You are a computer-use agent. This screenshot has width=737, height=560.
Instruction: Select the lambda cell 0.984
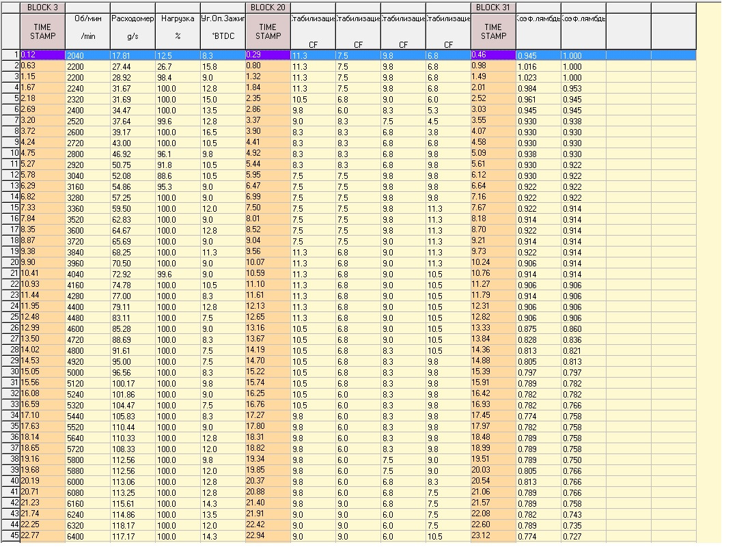click(538, 88)
